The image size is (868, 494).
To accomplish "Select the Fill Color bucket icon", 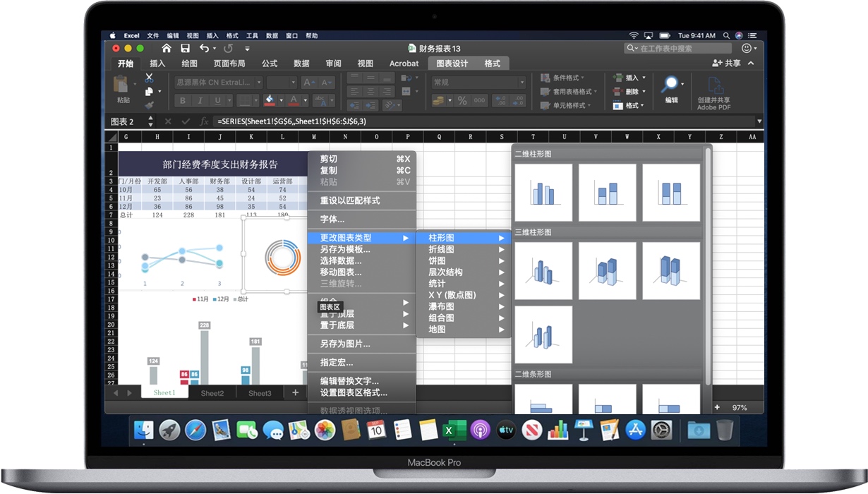I will pos(269,99).
